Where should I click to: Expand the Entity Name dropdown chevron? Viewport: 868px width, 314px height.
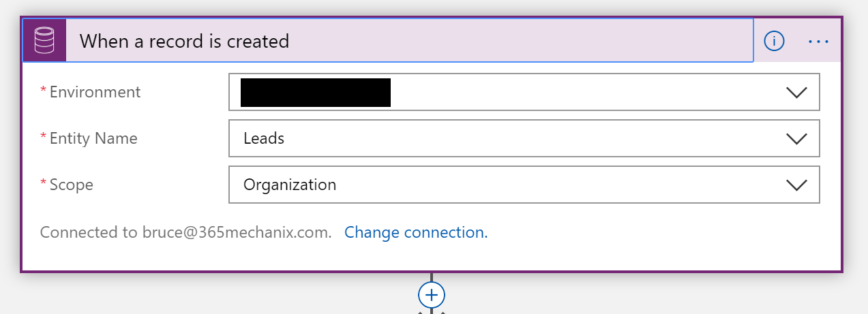pyautogui.click(x=796, y=139)
